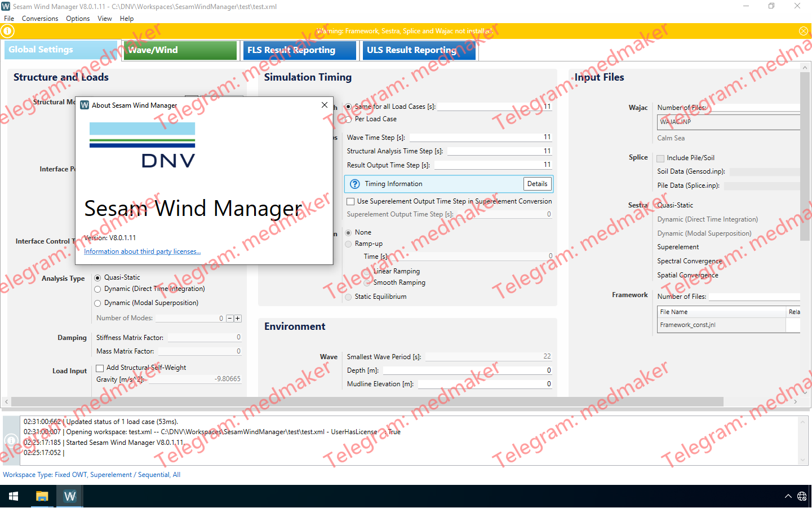Click Sesam Wind Manager taskbar icon
The height and width of the screenshot is (508, 812).
[x=70, y=496]
